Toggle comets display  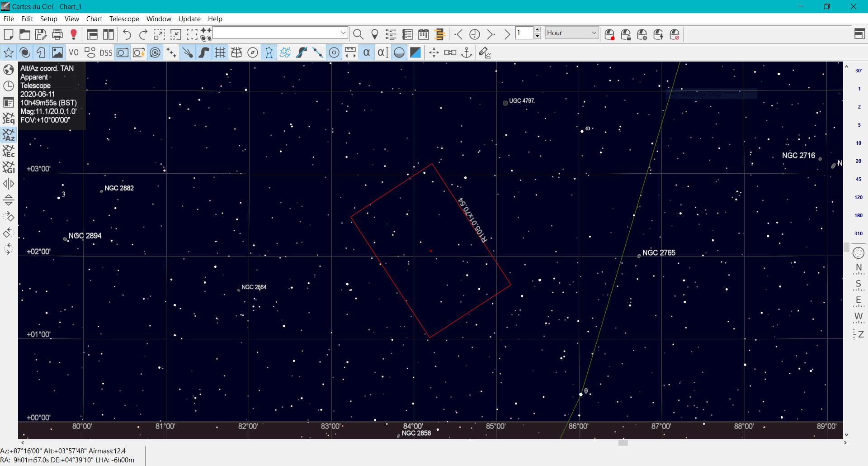[x=188, y=53]
